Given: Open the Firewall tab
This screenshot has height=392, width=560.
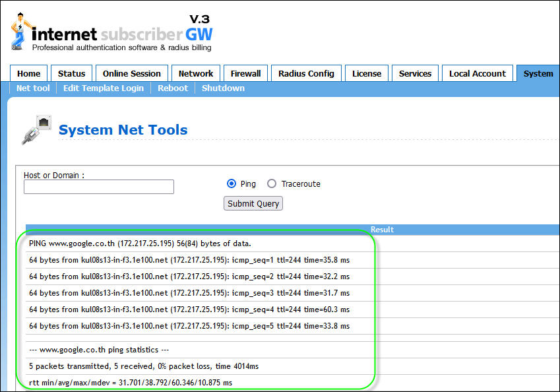Looking at the screenshot, I should [245, 74].
